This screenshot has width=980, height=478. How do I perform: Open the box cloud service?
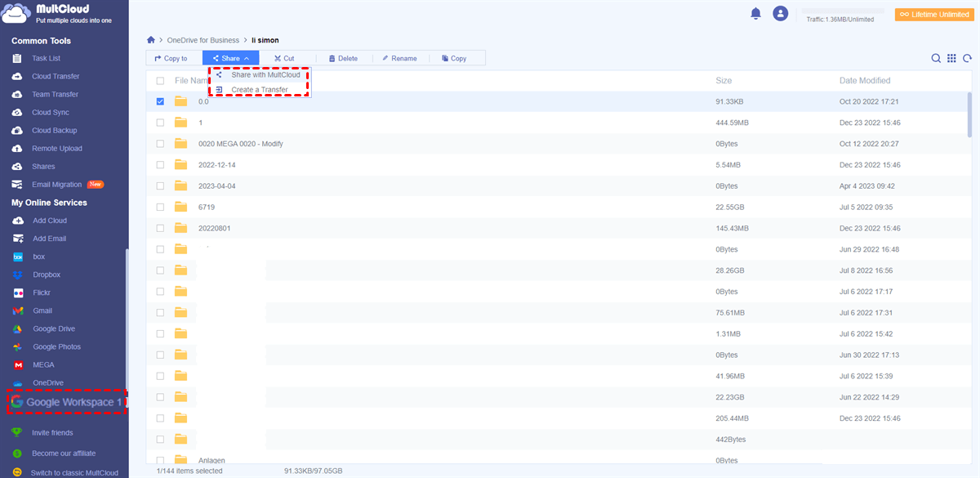[39, 257]
